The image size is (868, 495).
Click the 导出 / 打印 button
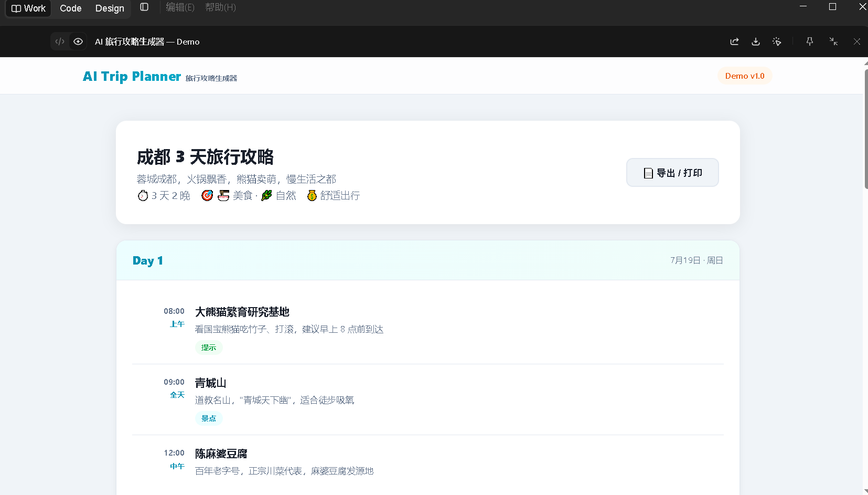click(672, 173)
